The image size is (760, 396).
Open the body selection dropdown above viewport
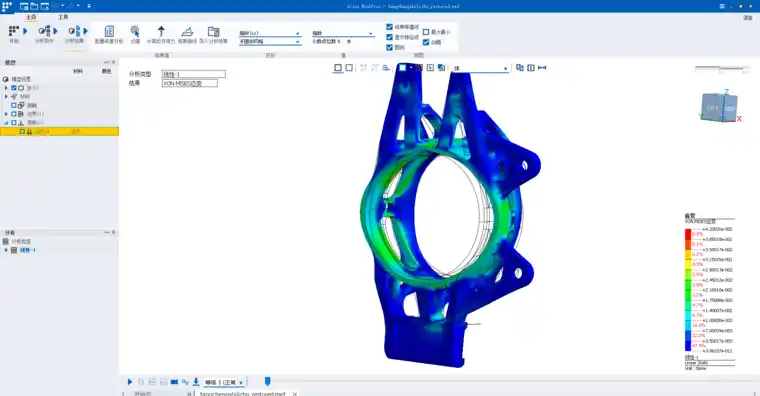click(480, 68)
